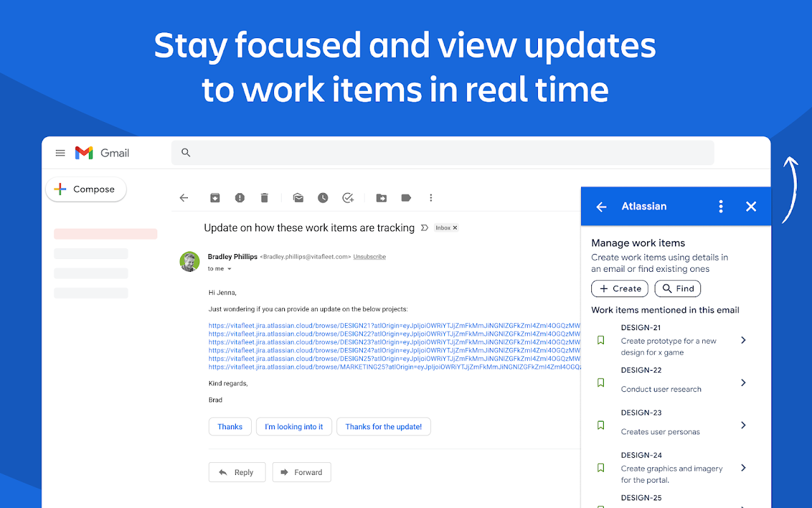The height and width of the screenshot is (508, 812).
Task: Expand the 'to me' recipient details
Action: pyautogui.click(x=229, y=269)
